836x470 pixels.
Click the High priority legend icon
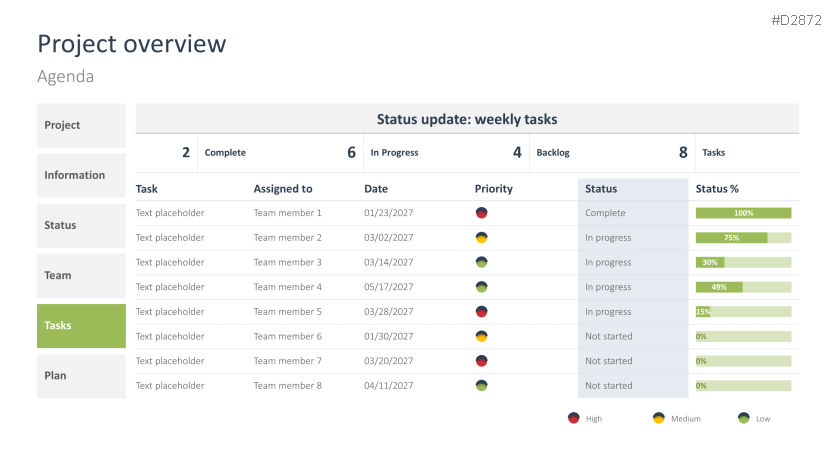574,419
